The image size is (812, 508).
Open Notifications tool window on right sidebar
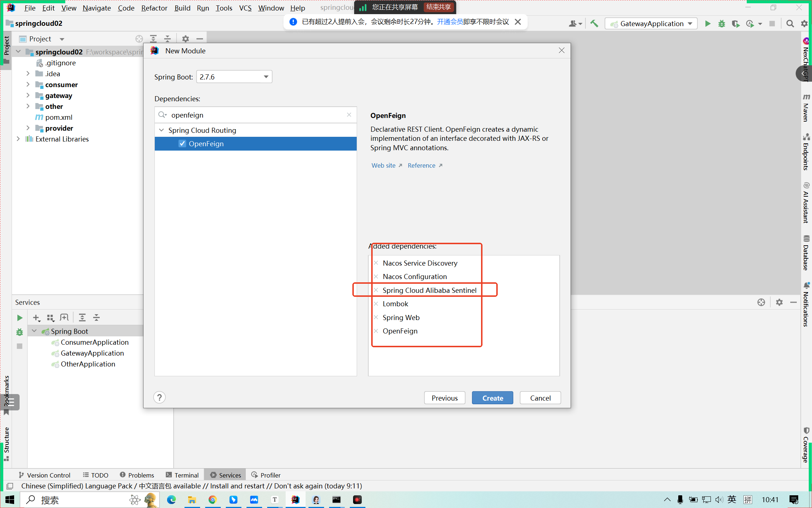(806, 304)
